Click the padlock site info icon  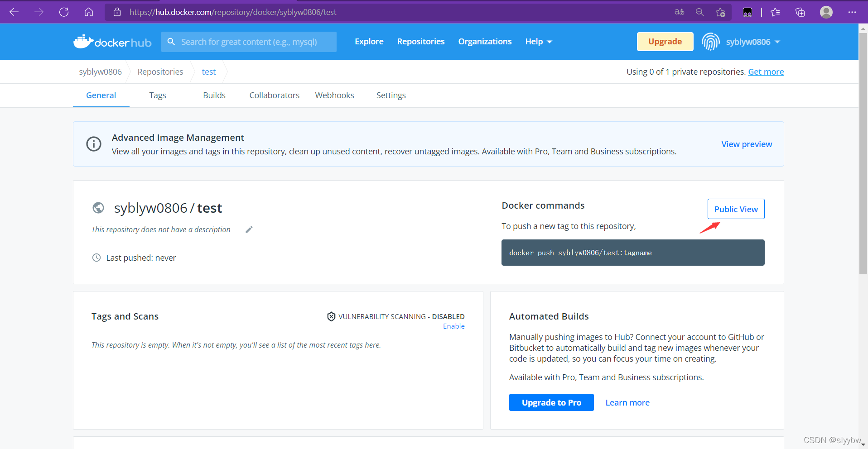click(117, 12)
